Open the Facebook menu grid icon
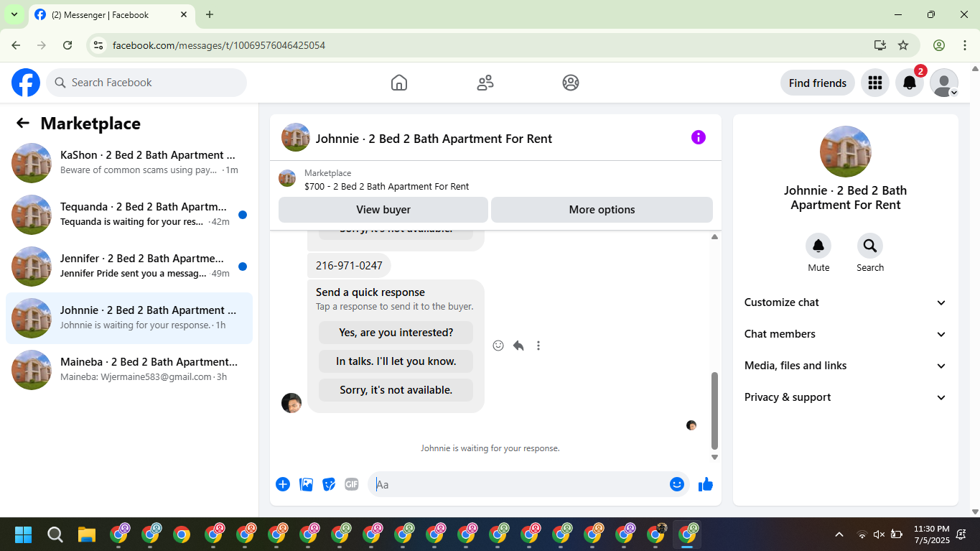The image size is (980, 551). (x=874, y=83)
